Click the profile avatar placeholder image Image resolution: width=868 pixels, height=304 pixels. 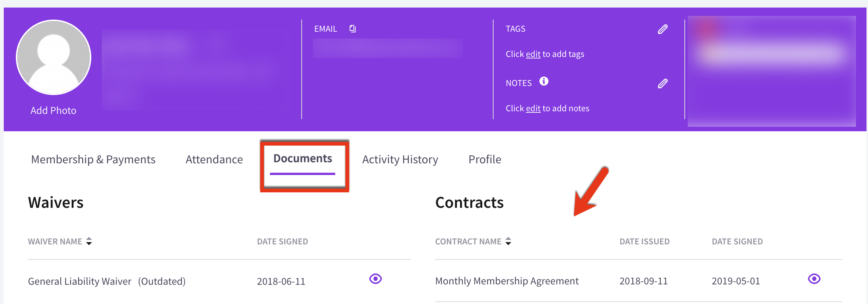54,57
